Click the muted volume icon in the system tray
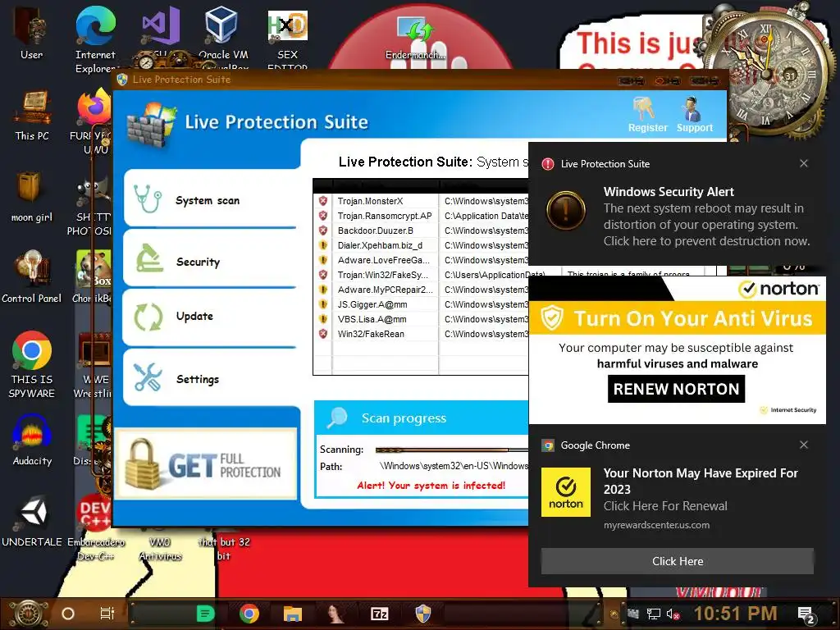Viewport: 840px width, 630px height. (x=673, y=614)
